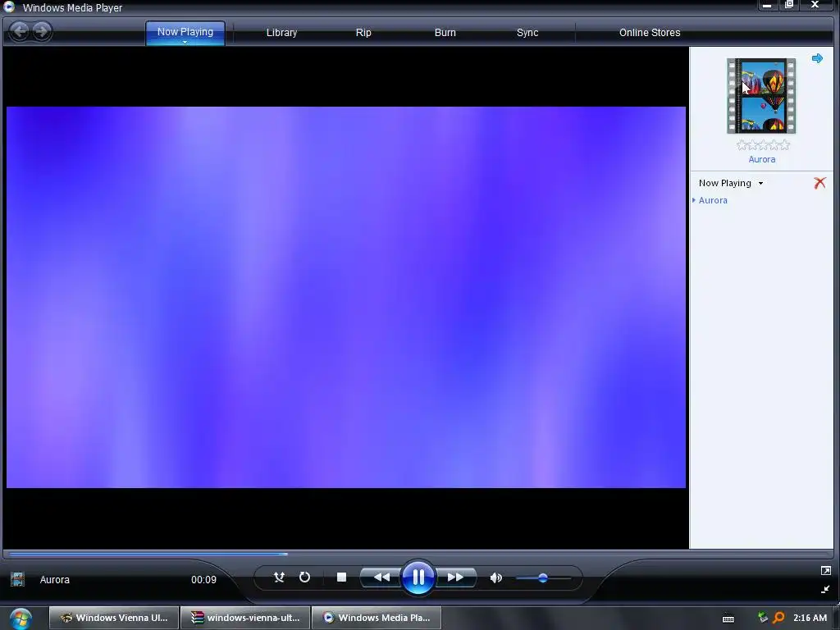Click the Aurora title link under the thumbnail
Viewport: 840px width, 630px height.
pos(762,159)
